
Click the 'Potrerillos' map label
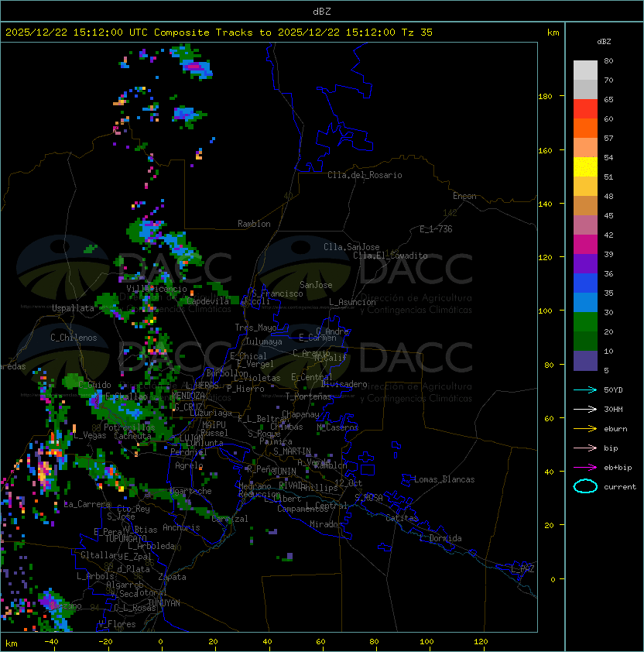pyautogui.click(x=129, y=427)
